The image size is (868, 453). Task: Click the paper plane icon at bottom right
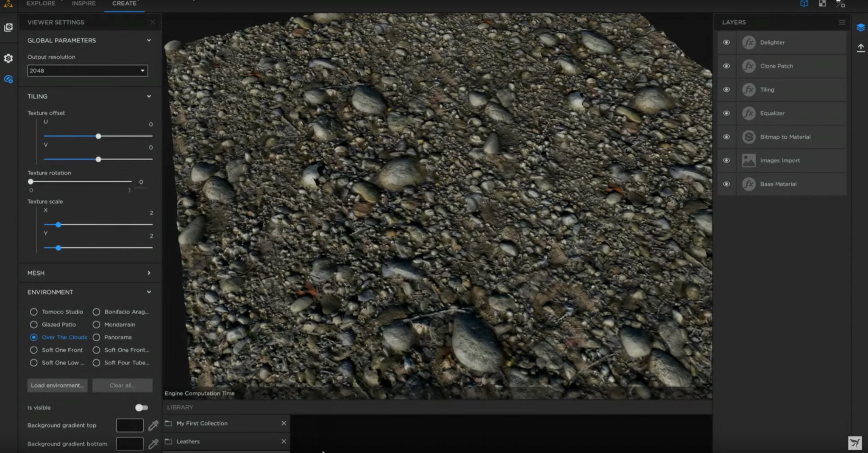tap(855, 443)
